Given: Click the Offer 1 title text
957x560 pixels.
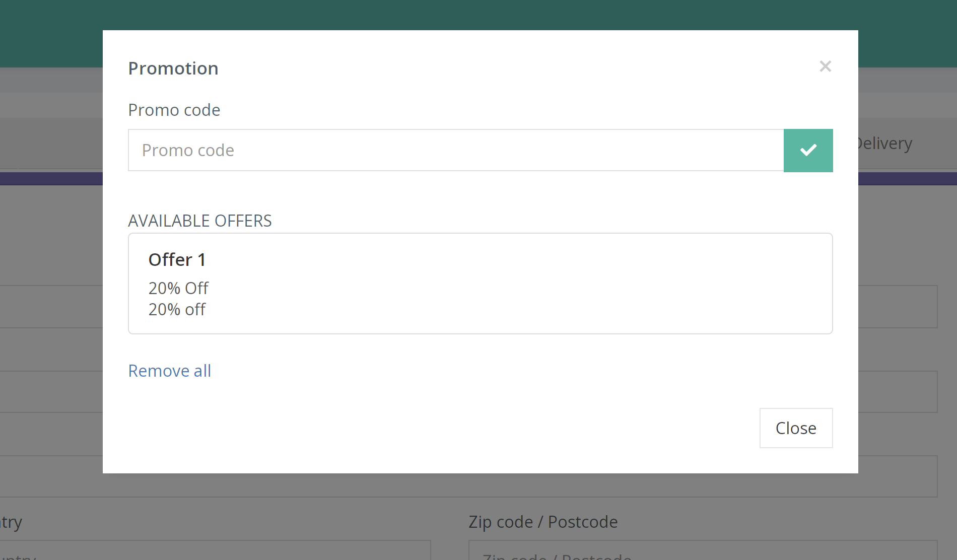Looking at the screenshot, I should [x=177, y=260].
